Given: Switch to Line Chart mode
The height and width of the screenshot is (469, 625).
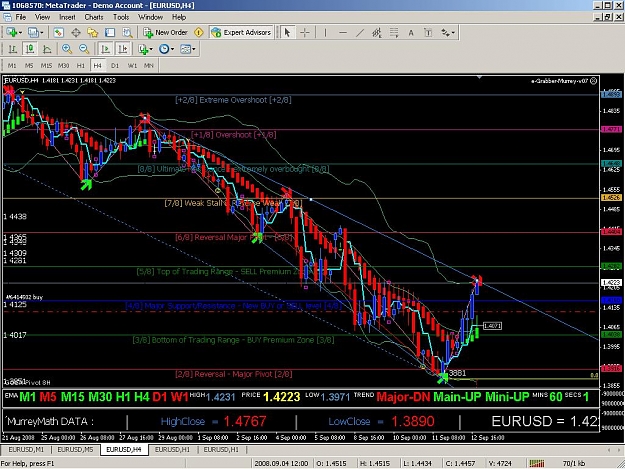Looking at the screenshot, I should pos(47,49).
